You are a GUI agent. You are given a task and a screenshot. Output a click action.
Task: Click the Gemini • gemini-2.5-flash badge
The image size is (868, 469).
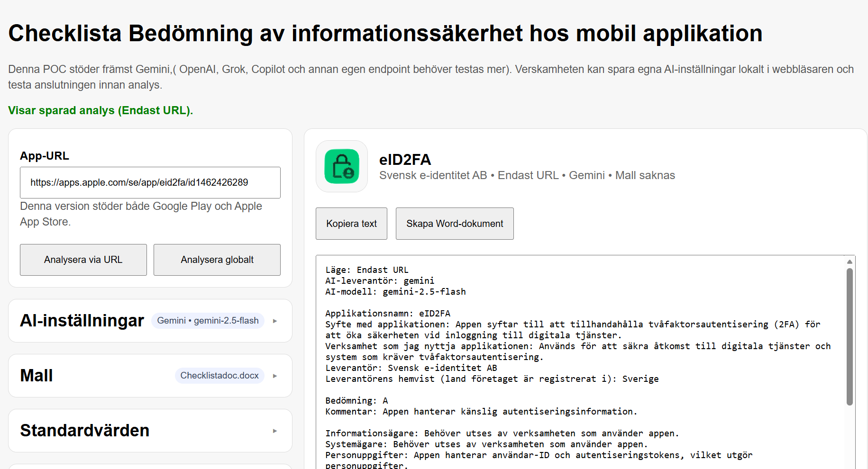tap(208, 321)
